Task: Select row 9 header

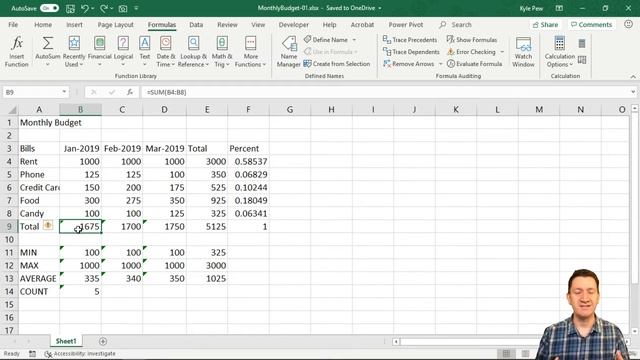Action: [x=9, y=227]
